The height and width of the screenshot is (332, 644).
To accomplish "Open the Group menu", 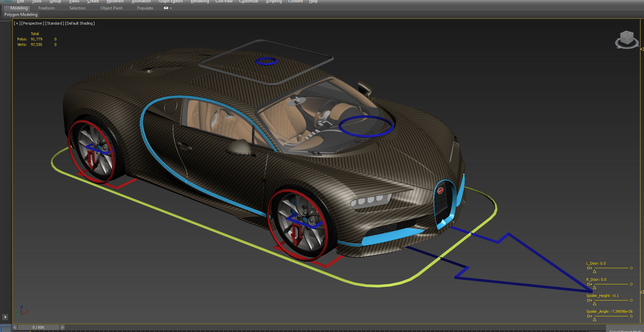I will (55, 1).
